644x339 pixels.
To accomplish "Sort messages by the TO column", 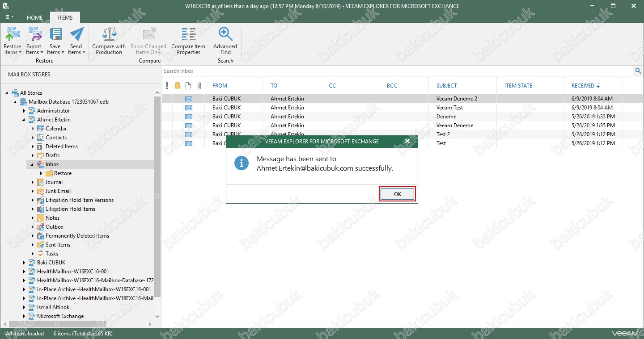I will click(x=274, y=86).
